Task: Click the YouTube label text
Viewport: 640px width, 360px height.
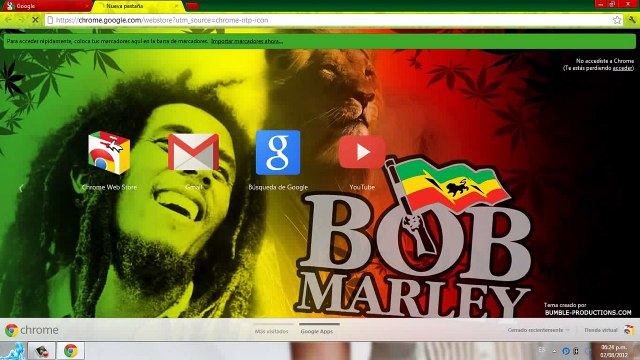Action: point(362,187)
